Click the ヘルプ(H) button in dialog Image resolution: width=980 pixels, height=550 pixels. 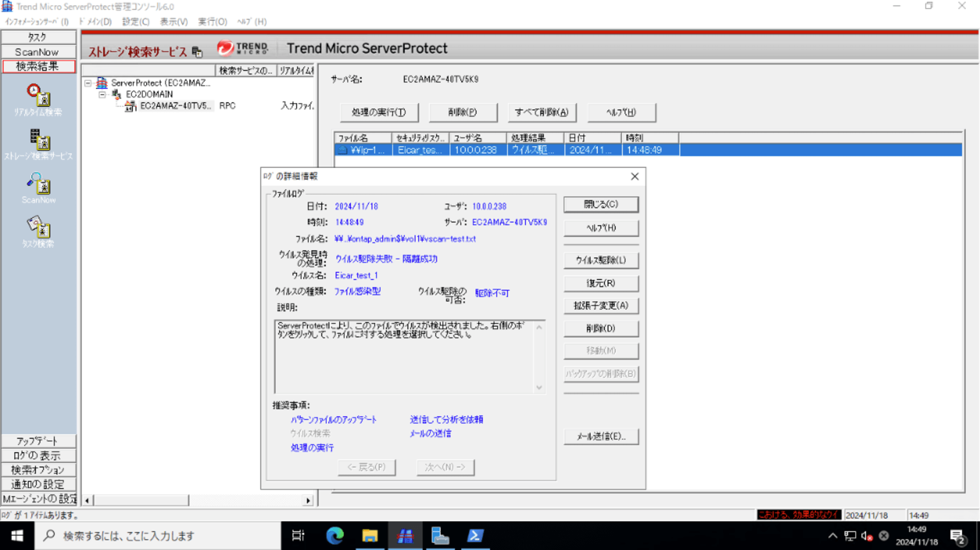601,228
